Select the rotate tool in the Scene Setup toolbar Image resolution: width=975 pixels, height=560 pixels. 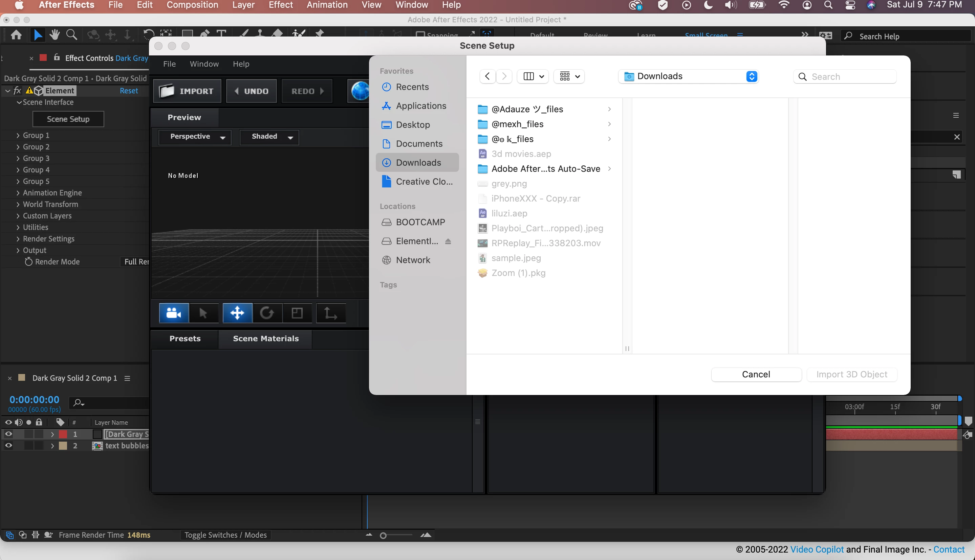click(x=267, y=313)
